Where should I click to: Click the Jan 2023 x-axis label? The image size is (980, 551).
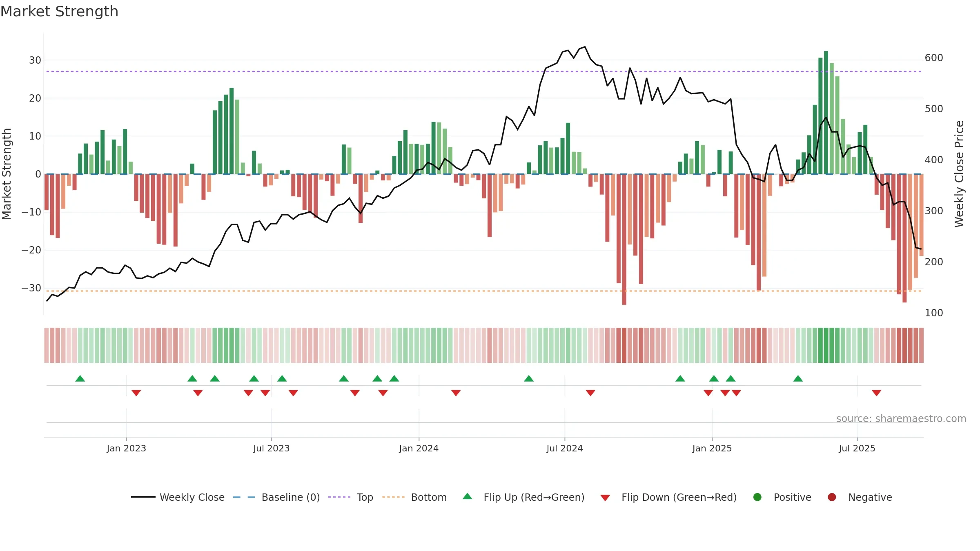click(127, 448)
